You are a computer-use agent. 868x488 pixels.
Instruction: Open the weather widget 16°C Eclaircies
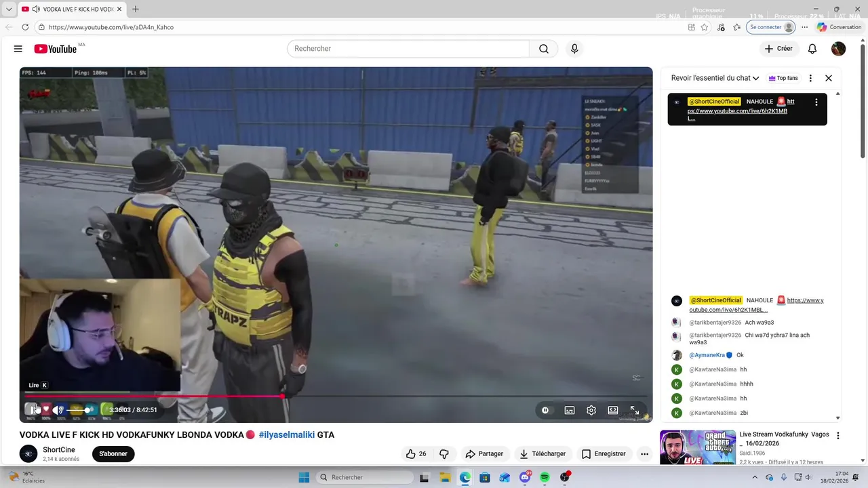coord(26,477)
